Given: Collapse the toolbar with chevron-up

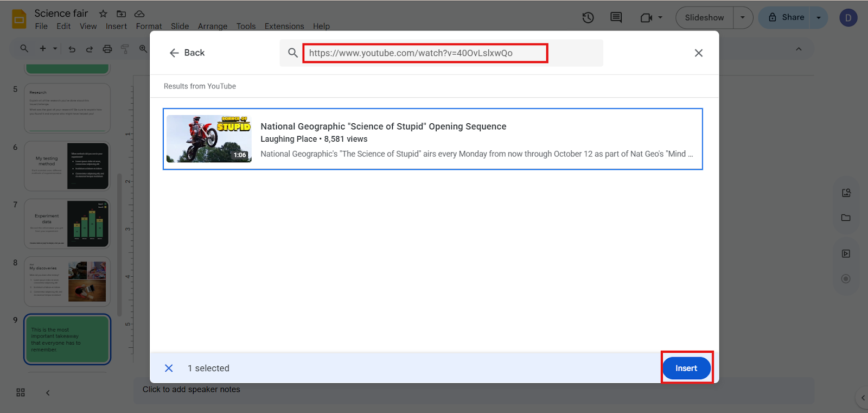Looking at the screenshot, I should [799, 49].
